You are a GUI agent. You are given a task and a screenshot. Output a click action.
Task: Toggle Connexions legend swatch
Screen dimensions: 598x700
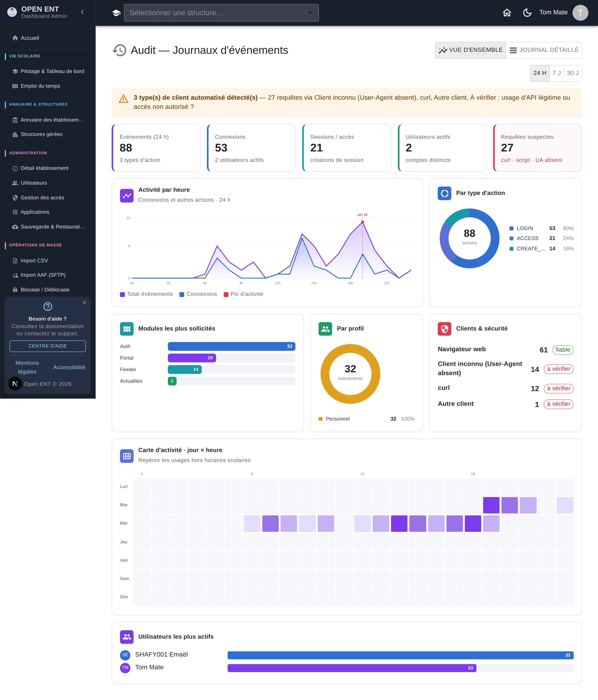[182, 294]
